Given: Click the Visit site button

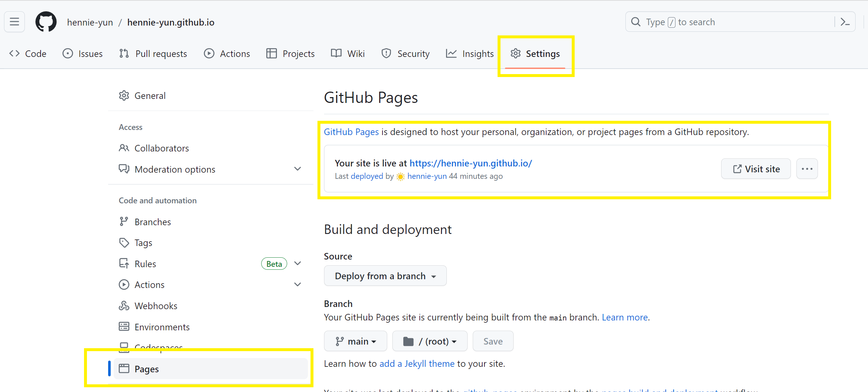Looking at the screenshot, I should tap(756, 169).
